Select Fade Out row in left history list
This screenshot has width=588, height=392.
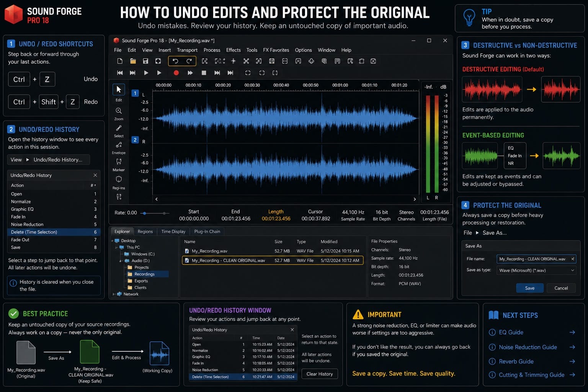[x=54, y=240]
